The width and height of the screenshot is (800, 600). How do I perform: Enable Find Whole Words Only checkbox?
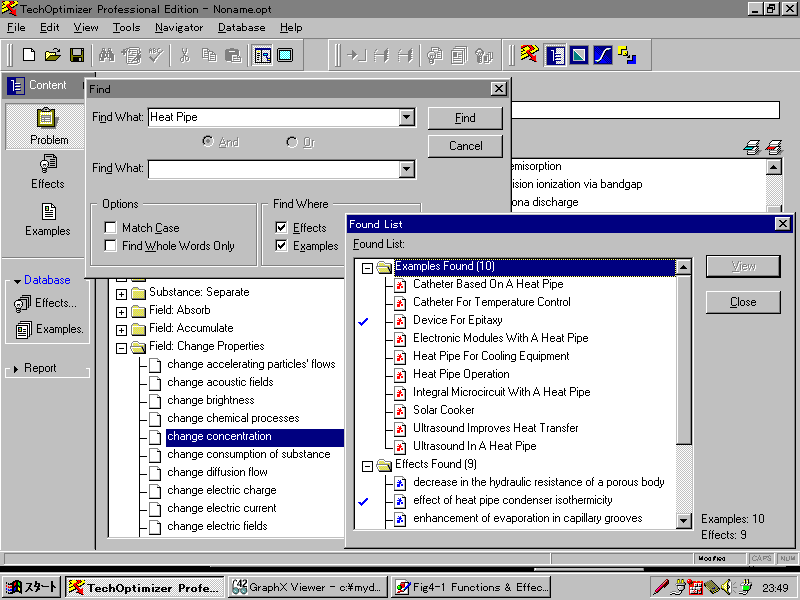pyautogui.click(x=110, y=245)
